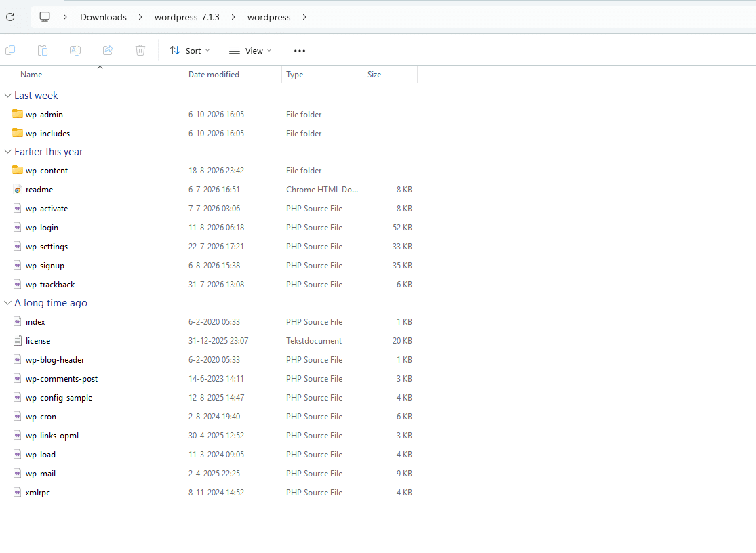Select the license text document icon

point(18,341)
